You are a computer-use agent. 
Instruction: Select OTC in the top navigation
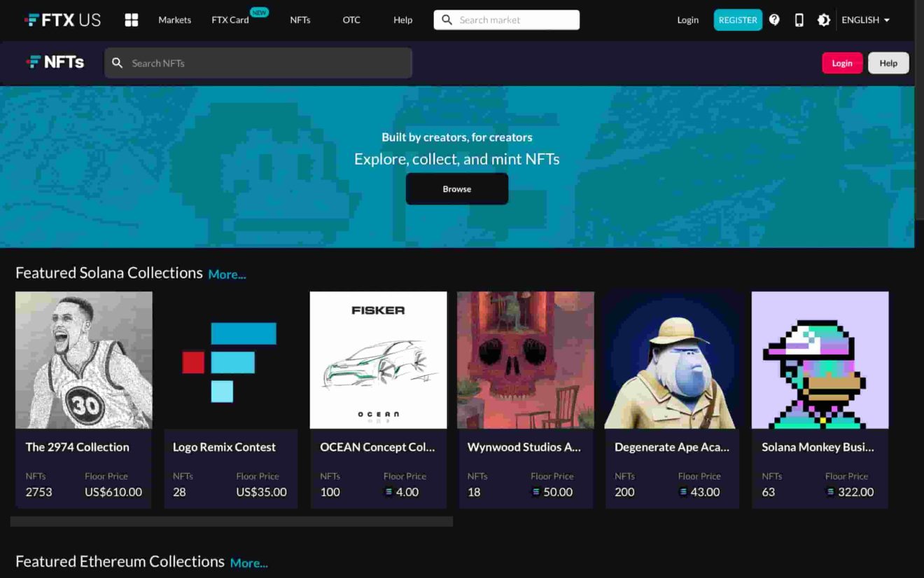coord(351,20)
